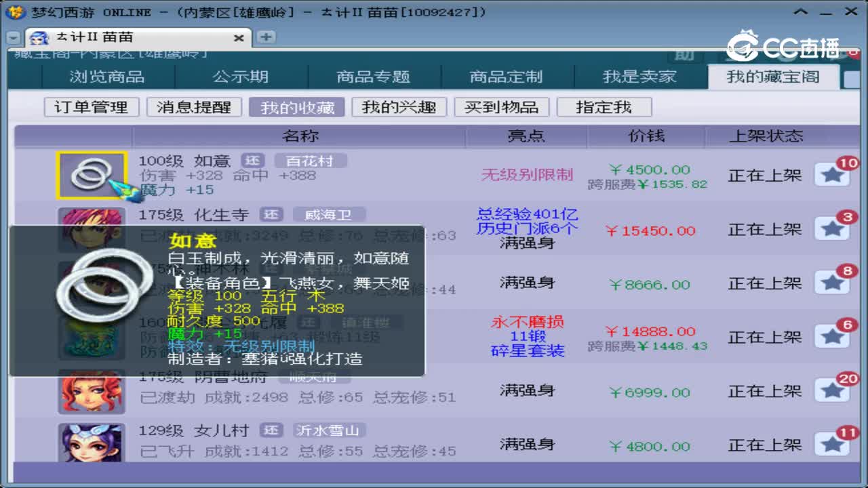Click the 碎星套装 highlight text
Image resolution: width=868 pixels, height=488 pixels.
click(527, 350)
